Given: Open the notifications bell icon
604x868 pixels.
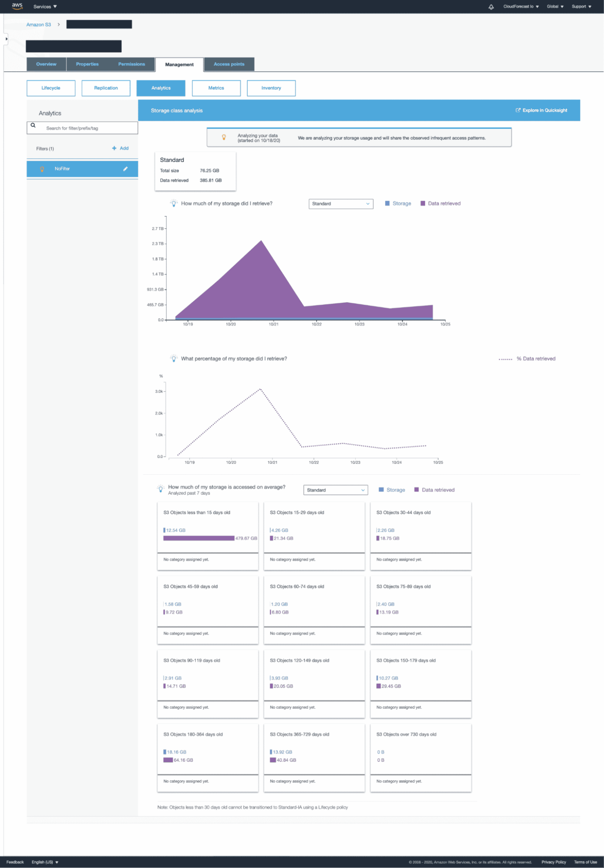Looking at the screenshot, I should (x=491, y=7).
